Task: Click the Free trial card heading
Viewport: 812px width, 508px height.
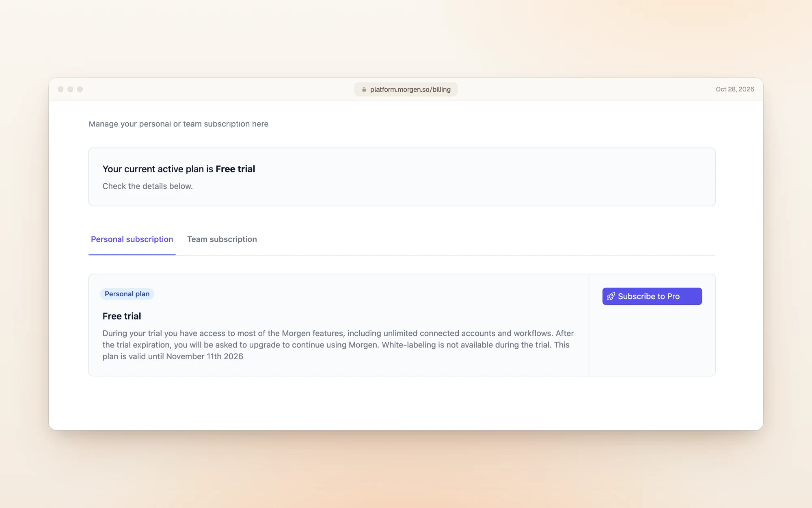Action: click(122, 316)
